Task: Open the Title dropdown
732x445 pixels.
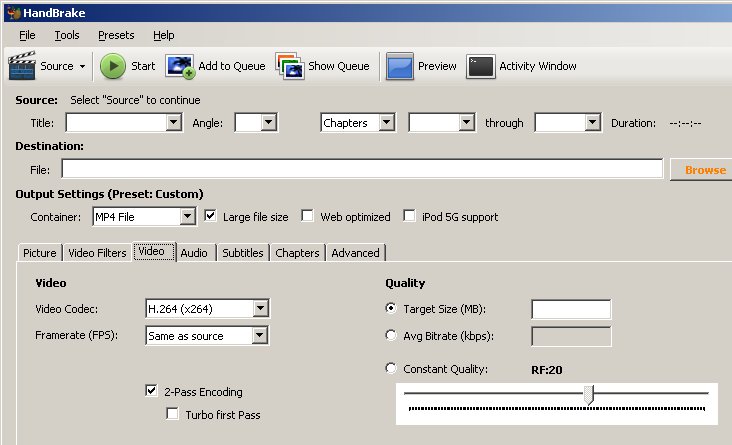Action: pos(124,123)
